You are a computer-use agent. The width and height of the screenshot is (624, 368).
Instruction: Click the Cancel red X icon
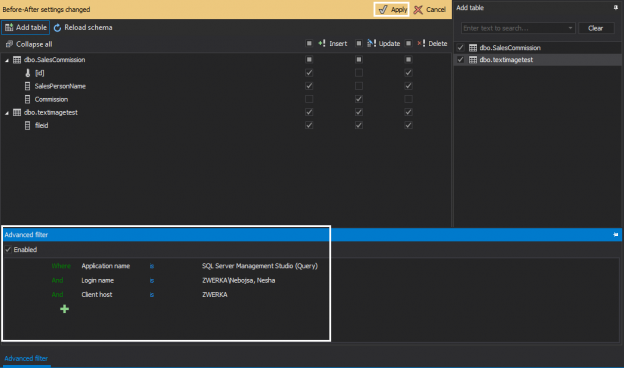418,10
